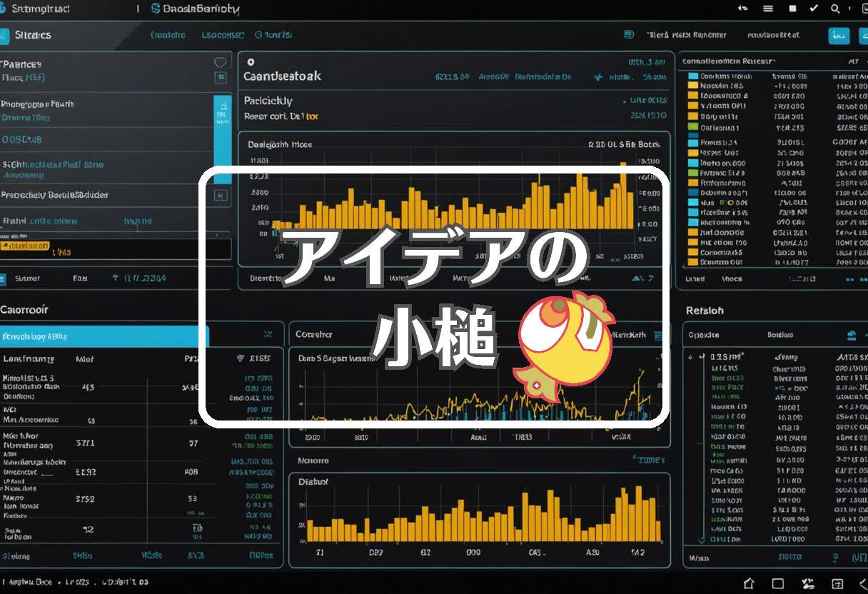Click the blue highlighted row under Calorroir
868x594 pixels.
[104, 336]
